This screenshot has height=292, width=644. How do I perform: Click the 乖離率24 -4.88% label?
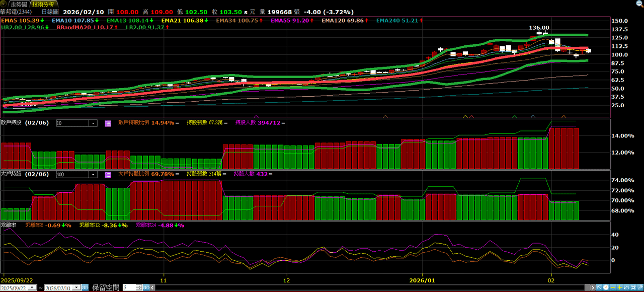pos(160,226)
